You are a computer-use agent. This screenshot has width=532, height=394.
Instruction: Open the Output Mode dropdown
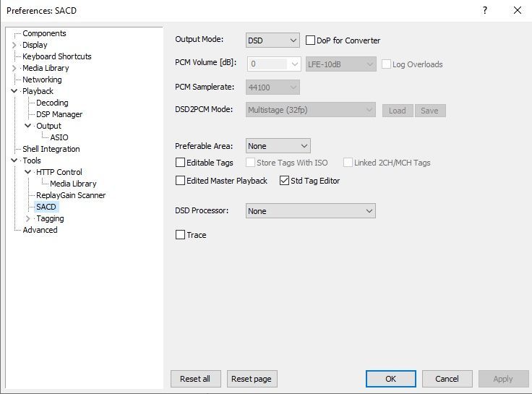[x=273, y=40]
